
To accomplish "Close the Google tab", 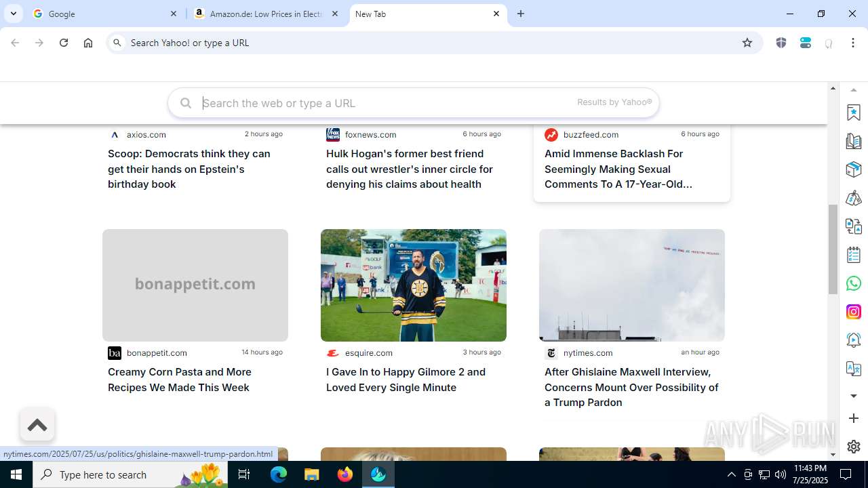I will coord(174,14).
